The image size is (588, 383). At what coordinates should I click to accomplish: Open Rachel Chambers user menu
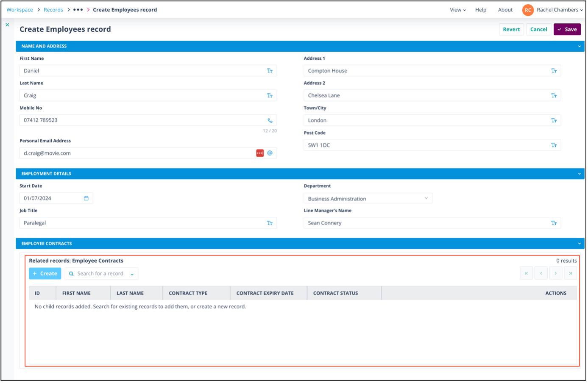[x=560, y=10]
